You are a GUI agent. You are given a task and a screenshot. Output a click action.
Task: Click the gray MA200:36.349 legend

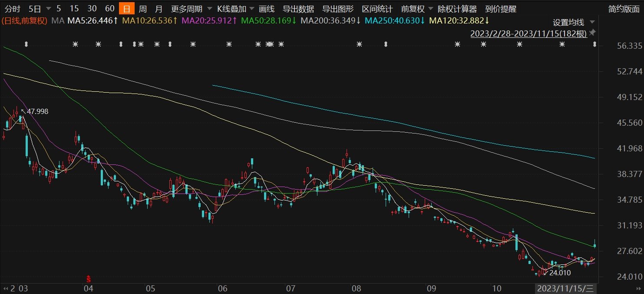(x=331, y=20)
